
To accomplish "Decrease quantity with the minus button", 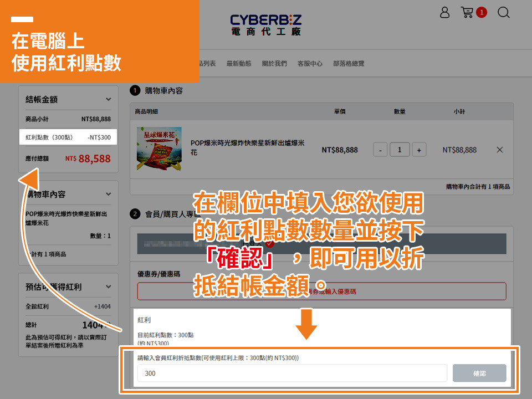I will coord(380,150).
